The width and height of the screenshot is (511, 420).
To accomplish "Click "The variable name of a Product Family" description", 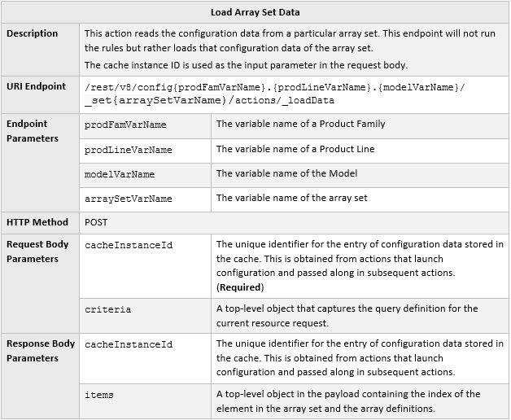I will coord(301,125).
